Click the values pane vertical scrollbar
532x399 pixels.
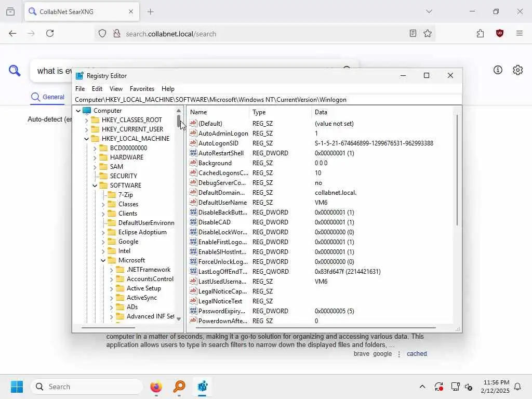457,170
